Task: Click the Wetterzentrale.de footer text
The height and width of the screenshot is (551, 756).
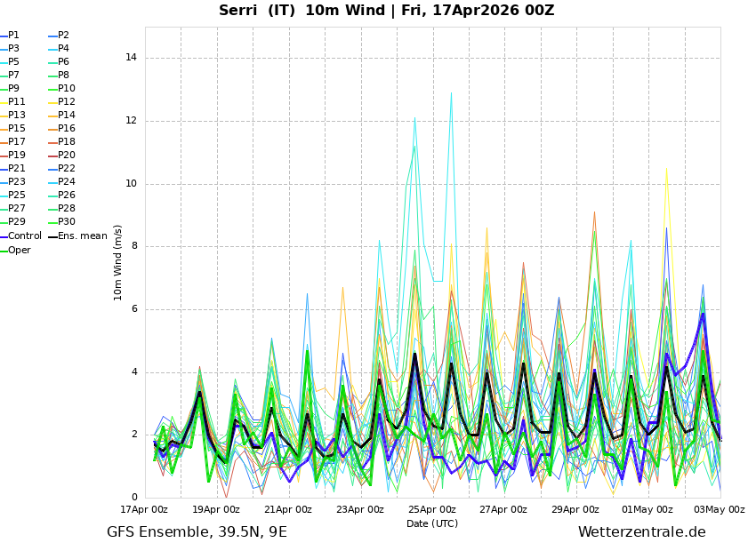Action: (641, 532)
